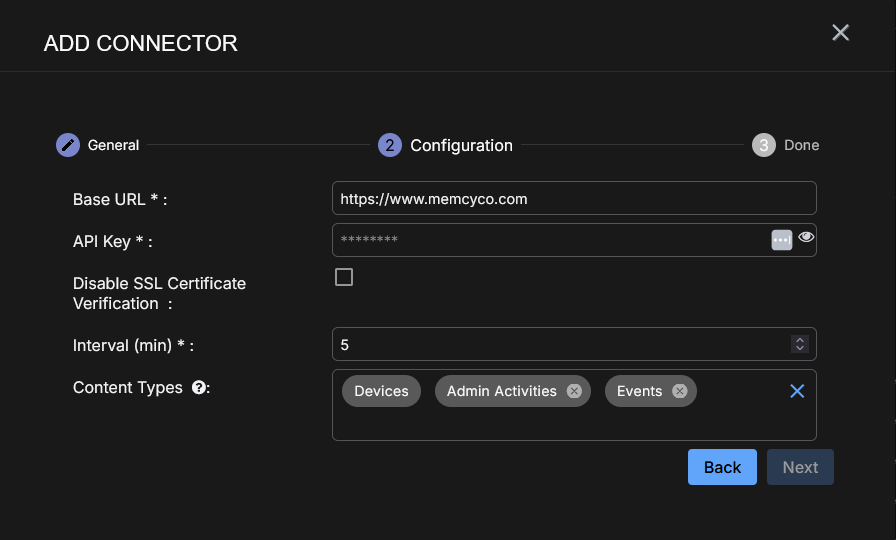Image resolution: width=896 pixels, height=540 pixels.
Task: Focus the API Key field
Action: (550, 240)
